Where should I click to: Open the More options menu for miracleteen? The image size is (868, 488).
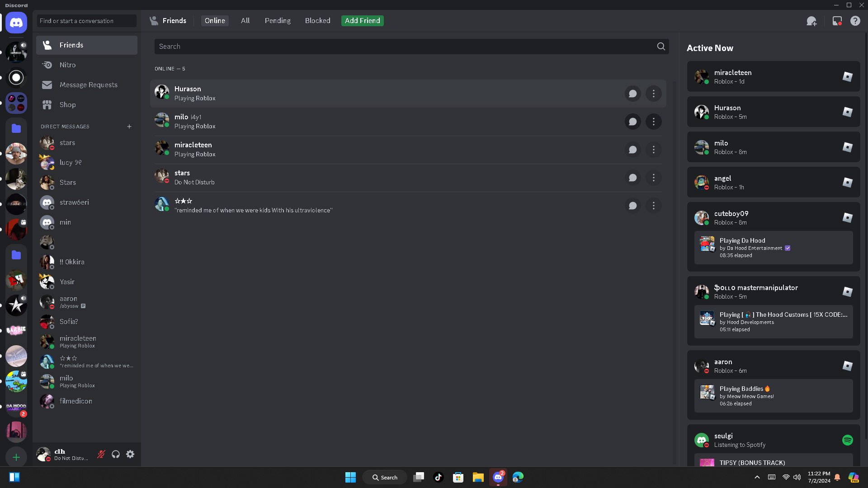(x=653, y=150)
